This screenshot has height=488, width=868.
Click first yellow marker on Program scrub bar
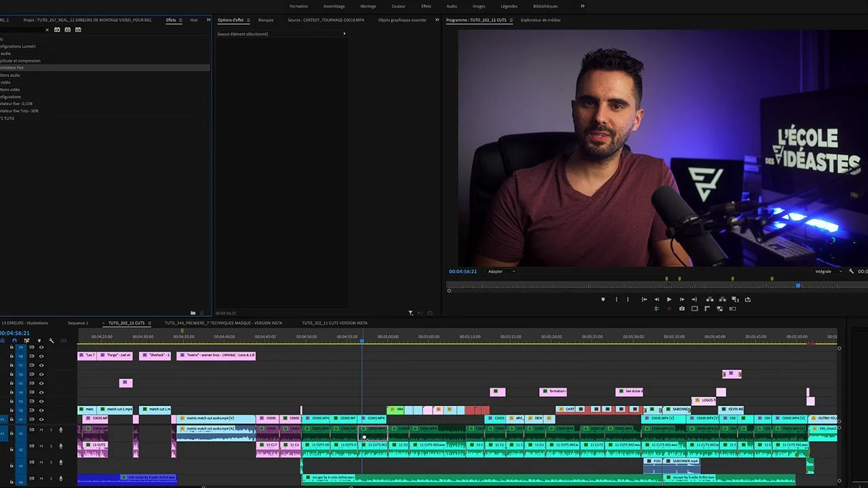tap(667, 279)
